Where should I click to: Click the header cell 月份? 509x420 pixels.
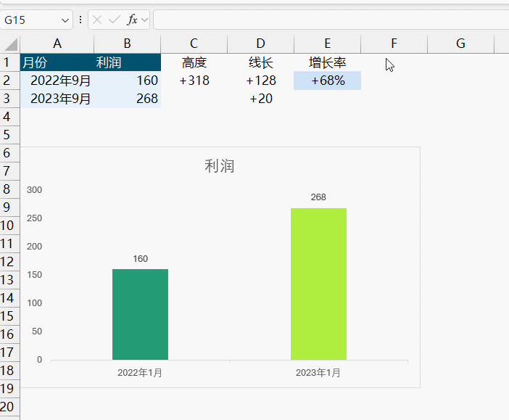click(x=35, y=62)
